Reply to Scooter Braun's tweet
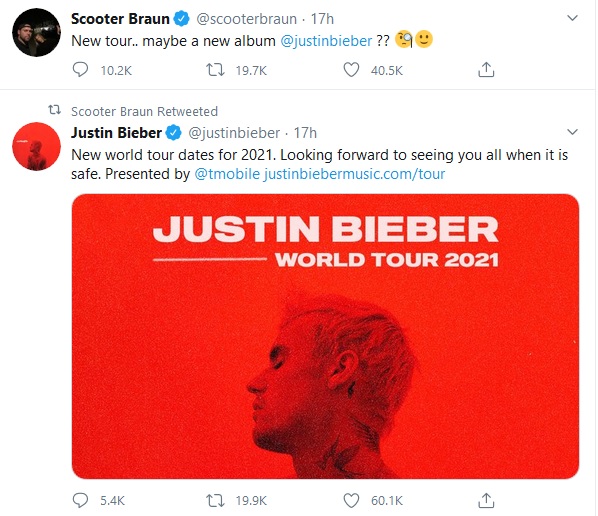The width and height of the screenshot is (598, 516). [80, 70]
